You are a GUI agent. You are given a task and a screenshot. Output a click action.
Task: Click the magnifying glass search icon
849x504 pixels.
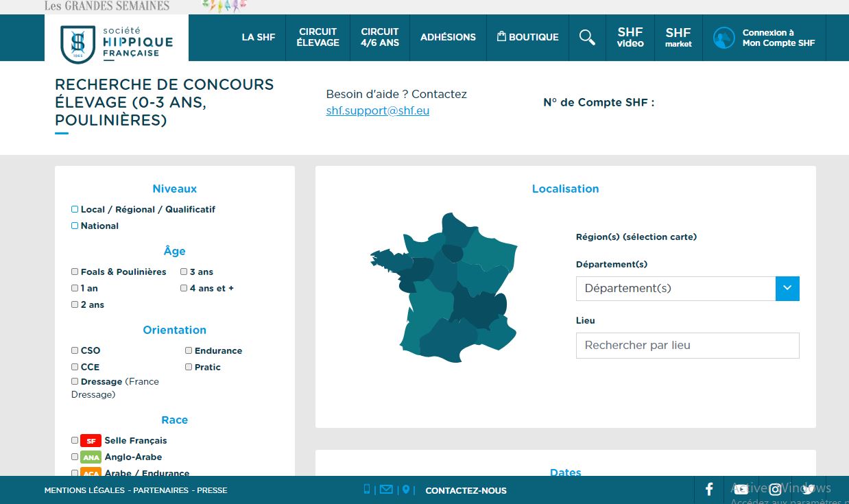(x=587, y=37)
